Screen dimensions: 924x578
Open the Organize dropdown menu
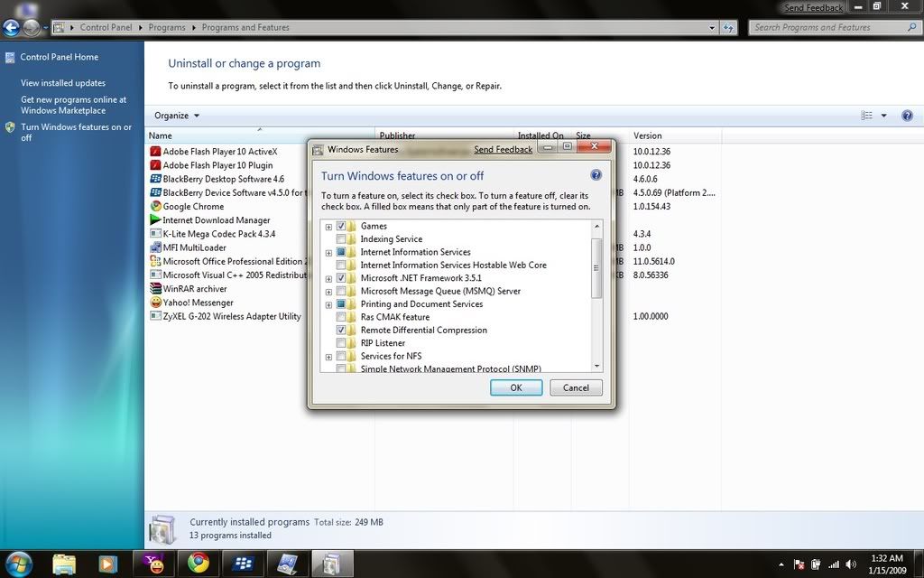point(177,116)
